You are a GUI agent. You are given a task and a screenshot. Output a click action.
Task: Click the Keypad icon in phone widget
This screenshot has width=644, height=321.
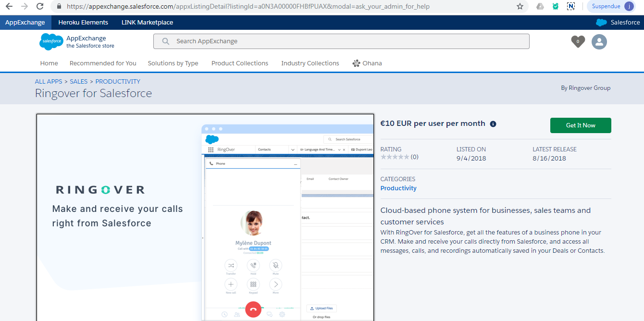coord(253,284)
